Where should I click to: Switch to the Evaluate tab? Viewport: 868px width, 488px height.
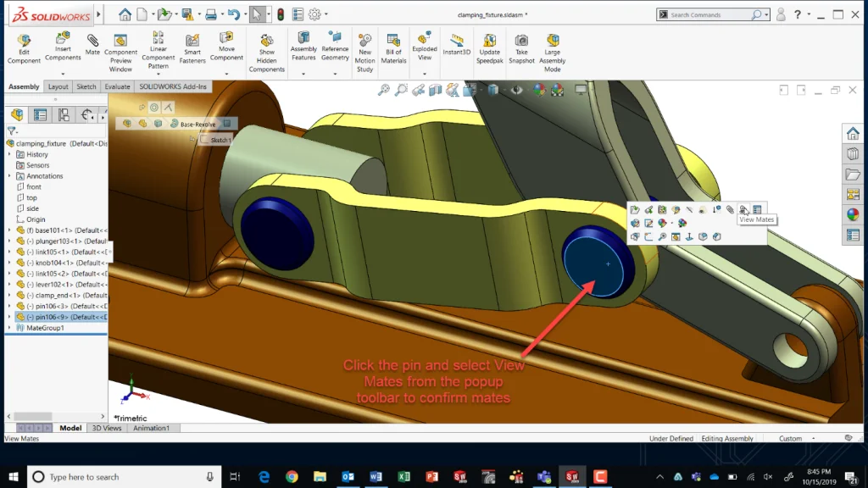[x=117, y=86]
